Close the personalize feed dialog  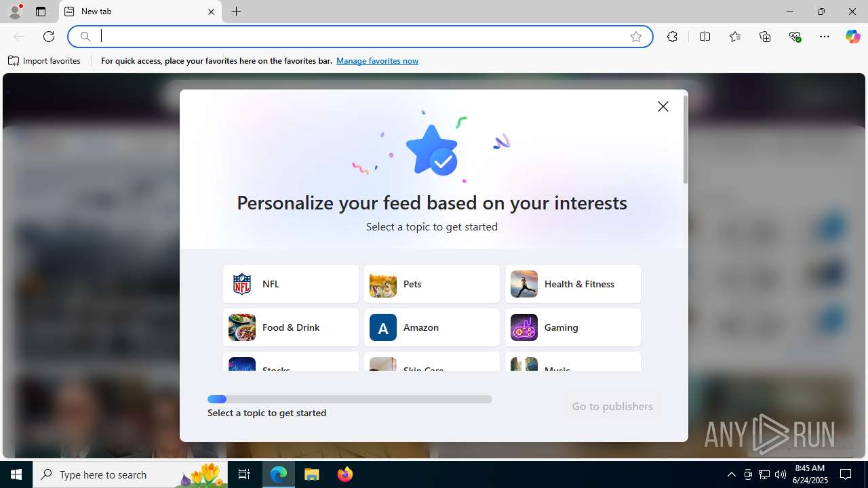(x=663, y=106)
